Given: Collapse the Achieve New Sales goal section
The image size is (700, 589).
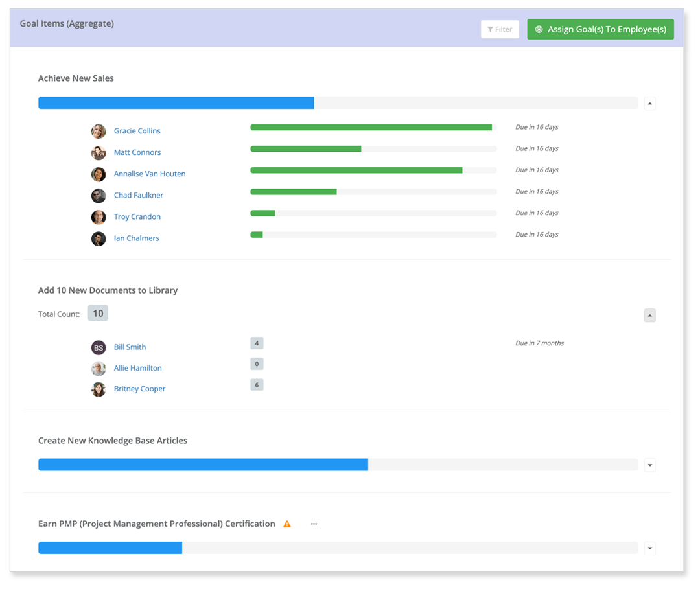Looking at the screenshot, I should click(x=649, y=103).
